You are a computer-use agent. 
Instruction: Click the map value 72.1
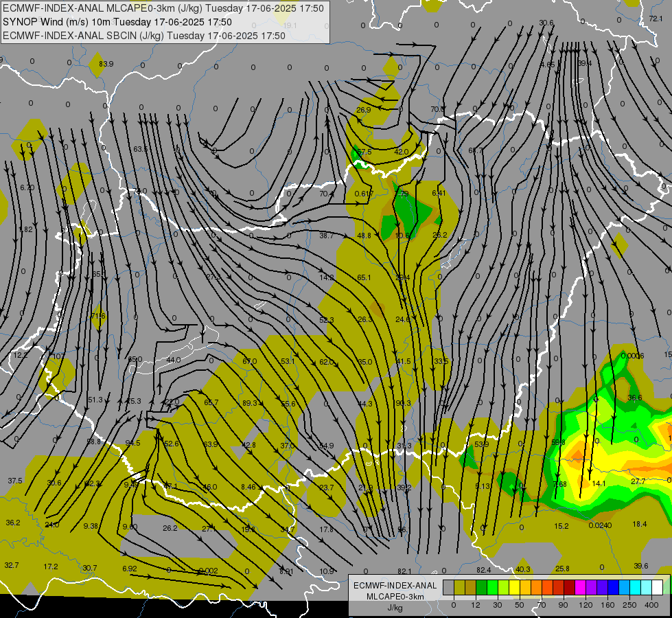(656, 19)
